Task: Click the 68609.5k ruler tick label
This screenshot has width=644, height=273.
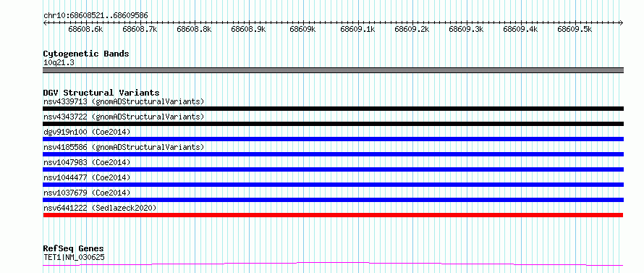Action: coord(575,29)
